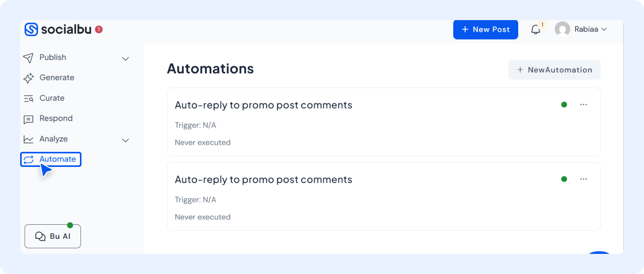
Task: Open the notifications bell
Action: 535,30
